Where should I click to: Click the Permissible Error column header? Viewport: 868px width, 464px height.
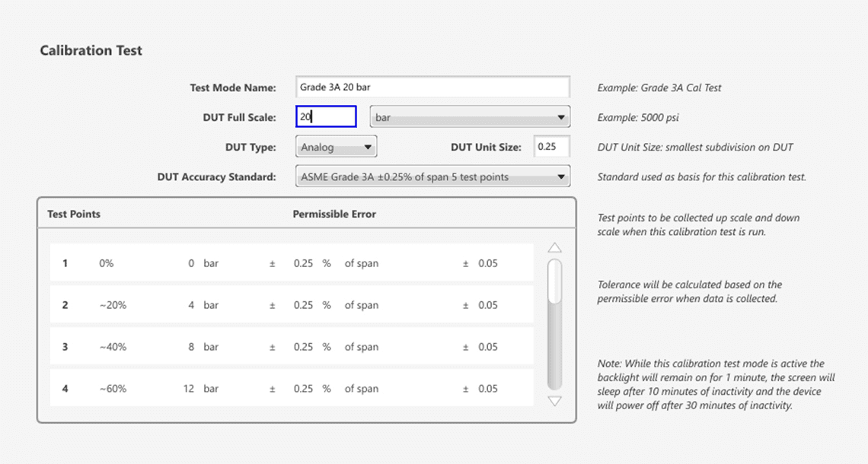click(x=334, y=214)
